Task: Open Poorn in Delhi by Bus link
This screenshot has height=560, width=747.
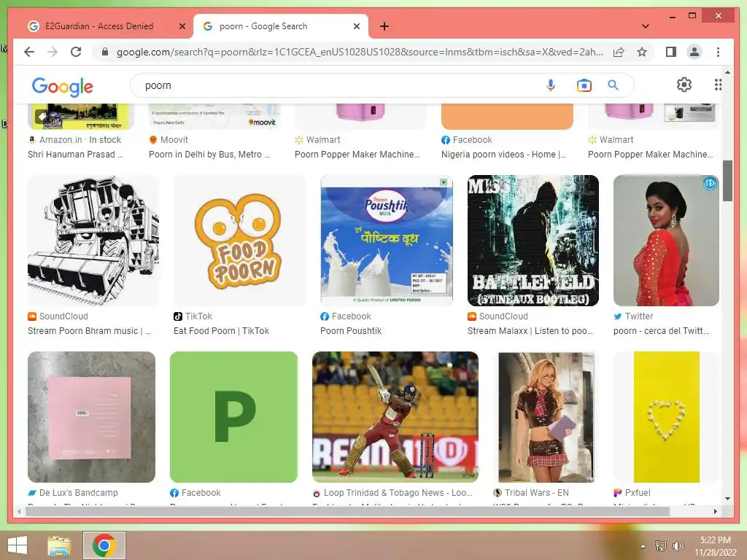Action: tap(209, 154)
